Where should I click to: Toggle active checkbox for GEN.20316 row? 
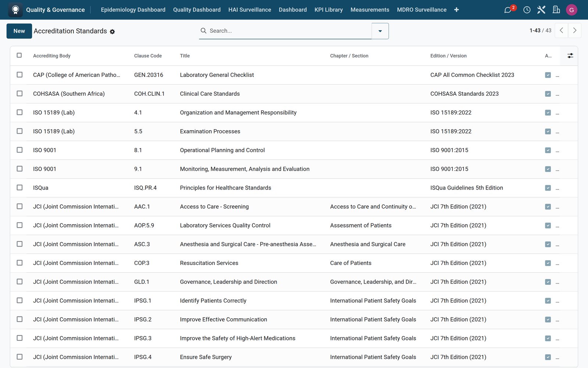(548, 75)
